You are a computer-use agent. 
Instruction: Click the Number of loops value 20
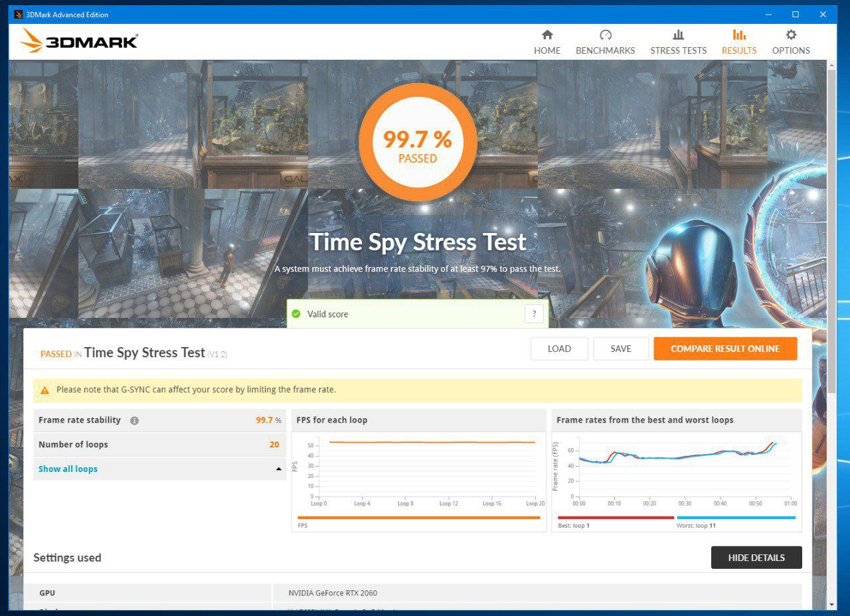tap(274, 445)
